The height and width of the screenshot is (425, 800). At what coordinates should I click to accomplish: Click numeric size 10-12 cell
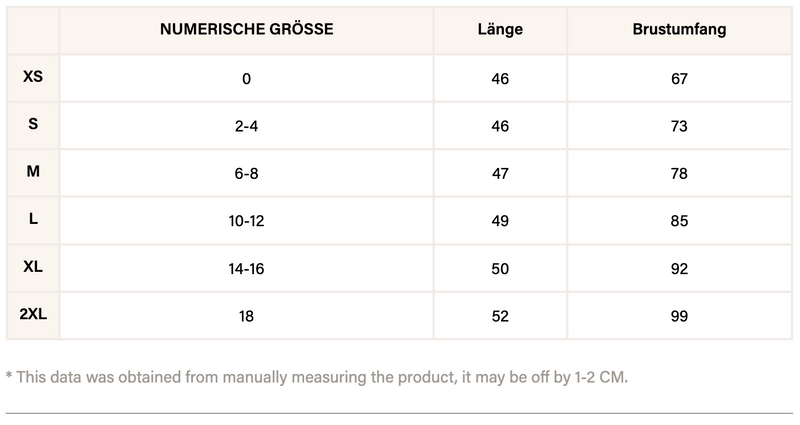click(x=246, y=221)
